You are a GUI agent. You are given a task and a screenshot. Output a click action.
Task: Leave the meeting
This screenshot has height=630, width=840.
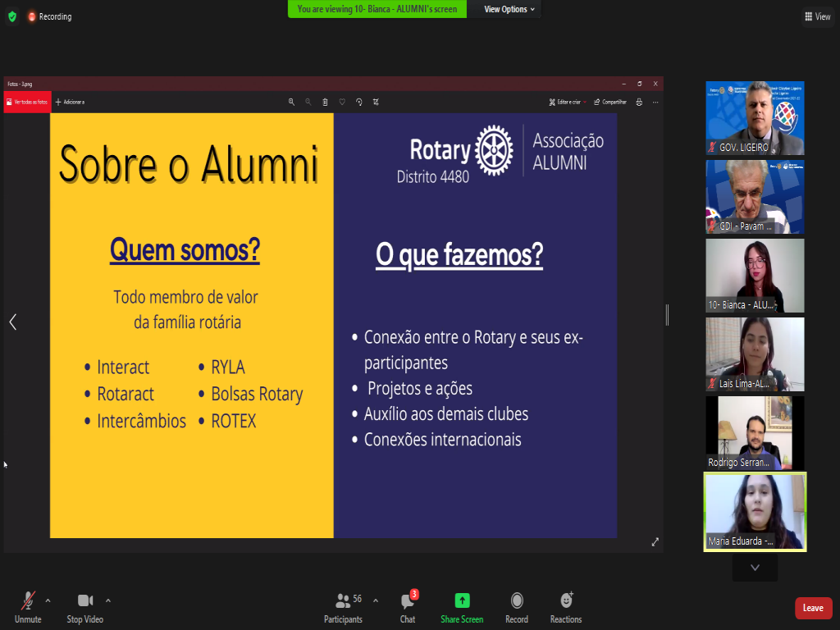(813, 608)
